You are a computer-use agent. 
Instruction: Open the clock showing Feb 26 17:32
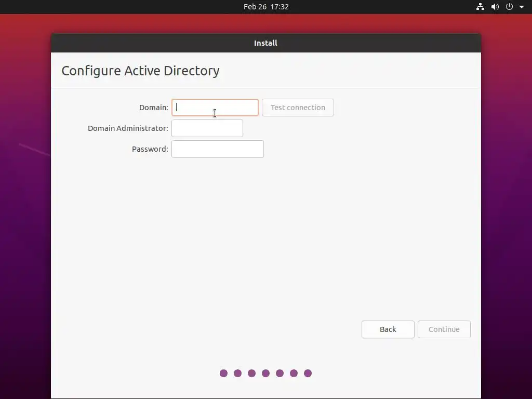pos(266,7)
